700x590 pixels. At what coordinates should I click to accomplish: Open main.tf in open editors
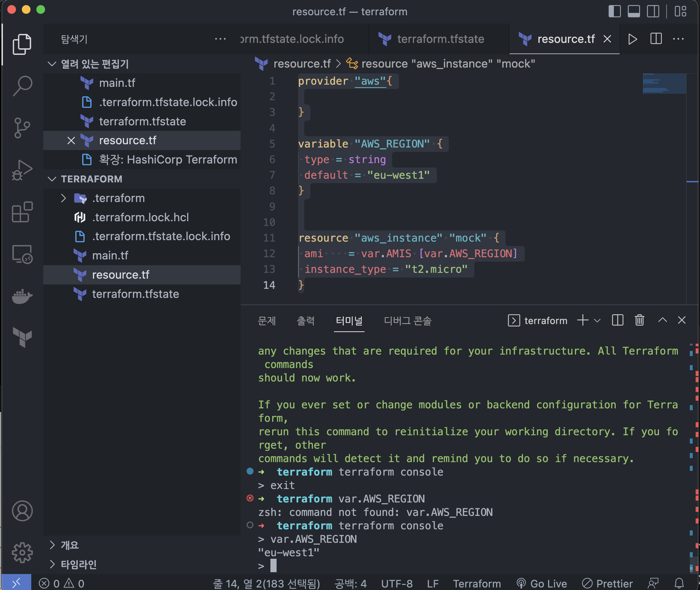(142, 83)
